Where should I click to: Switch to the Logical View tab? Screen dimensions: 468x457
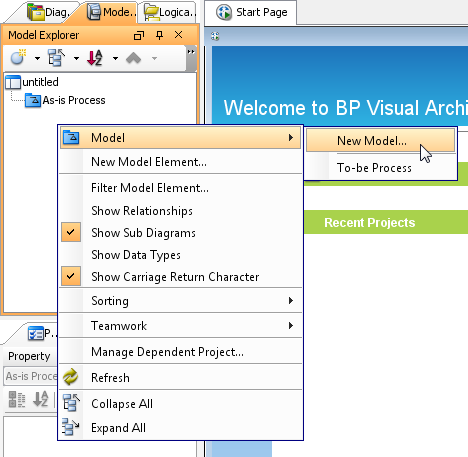pyautogui.click(x=170, y=12)
